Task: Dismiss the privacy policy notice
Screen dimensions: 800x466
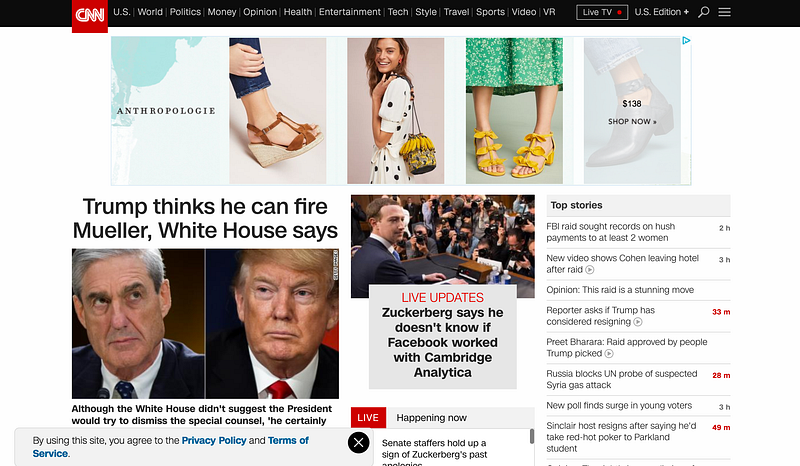Action: point(359,443)
